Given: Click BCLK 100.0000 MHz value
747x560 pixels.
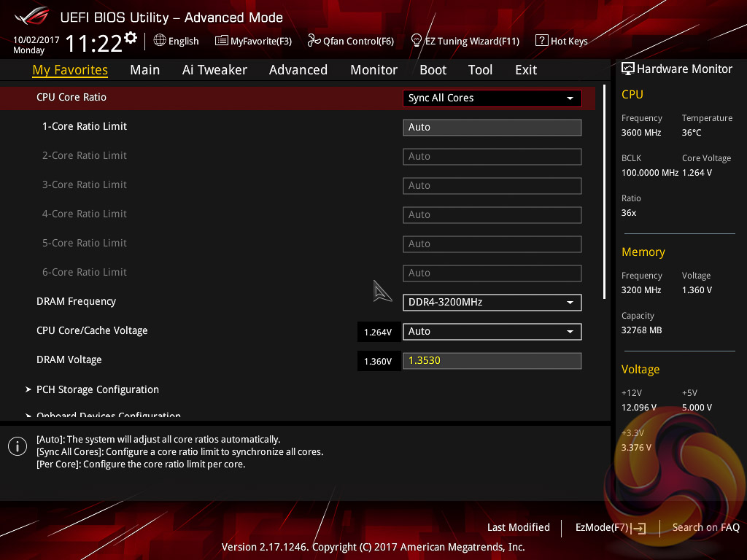Looking at the screenshot, I should click(650, 172).
